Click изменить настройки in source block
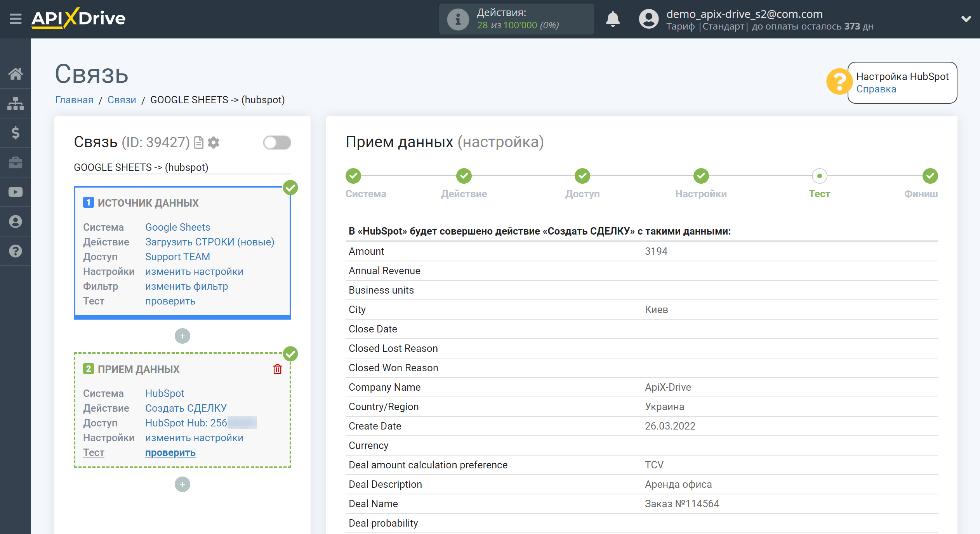Screen dimensions: 980x534 [194, 271]
